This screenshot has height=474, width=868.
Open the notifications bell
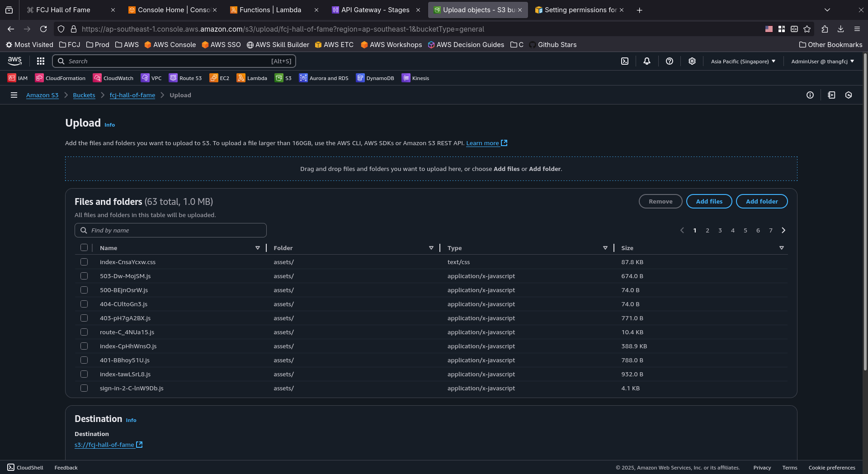[647, 61]
